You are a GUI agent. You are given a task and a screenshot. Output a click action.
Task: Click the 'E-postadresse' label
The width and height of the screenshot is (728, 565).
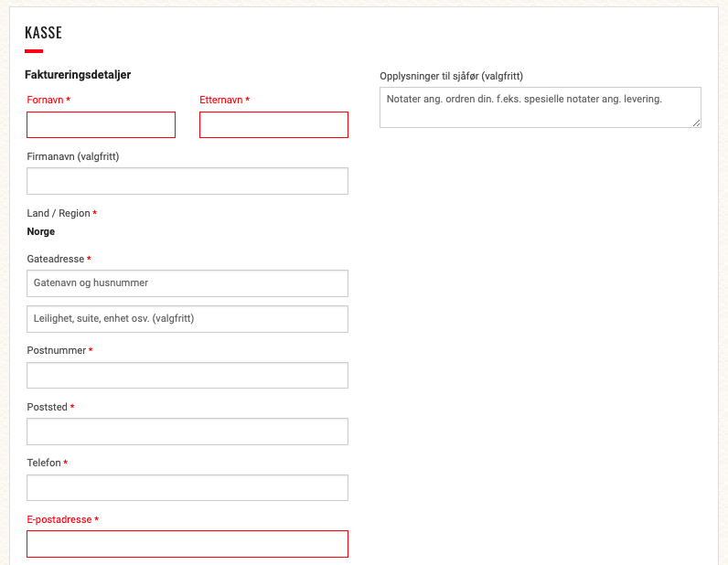[59, 519]
